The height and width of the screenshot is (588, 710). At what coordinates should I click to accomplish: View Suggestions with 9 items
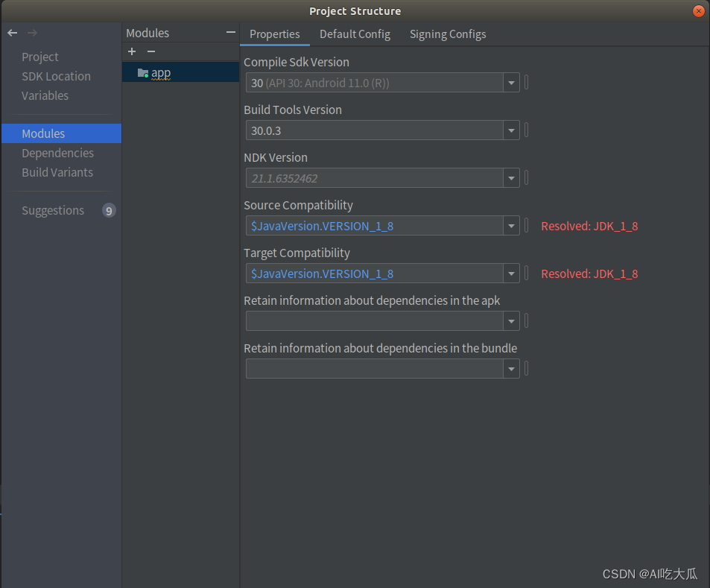(x=53, y=210)
